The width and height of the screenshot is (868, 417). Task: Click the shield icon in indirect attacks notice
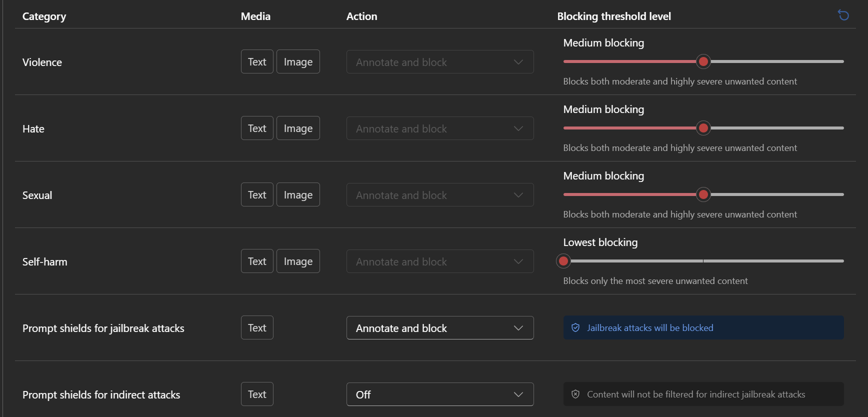click(x=575, y=394)
